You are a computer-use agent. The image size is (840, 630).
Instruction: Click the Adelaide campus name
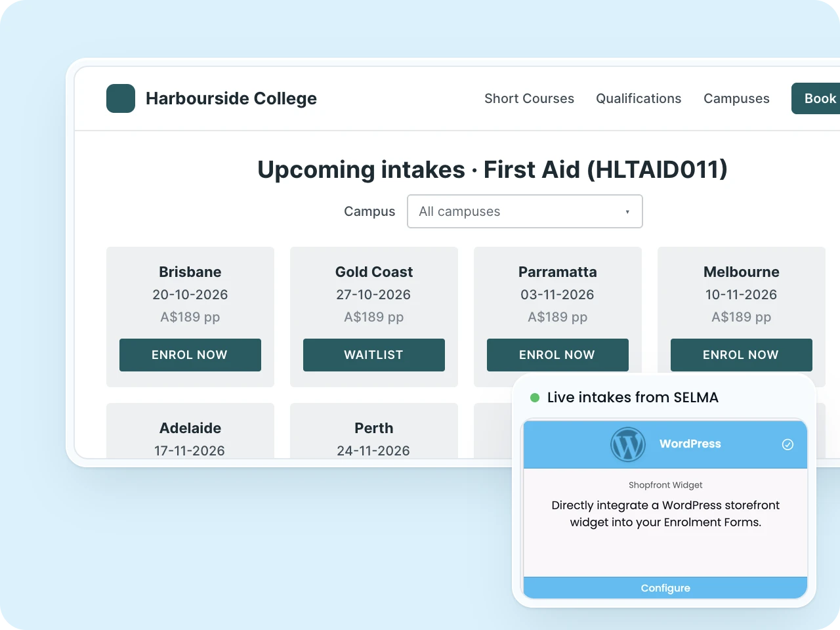(x=190, y=428)
